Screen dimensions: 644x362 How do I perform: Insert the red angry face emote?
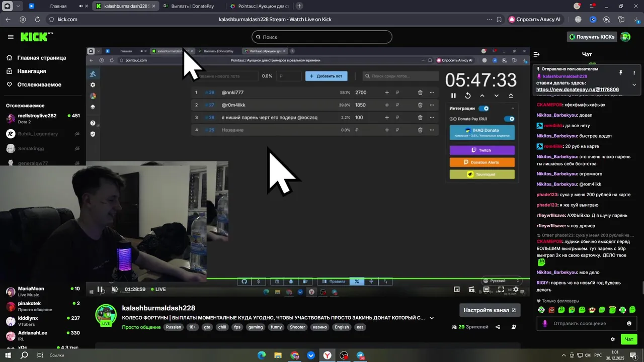point(551,310)
